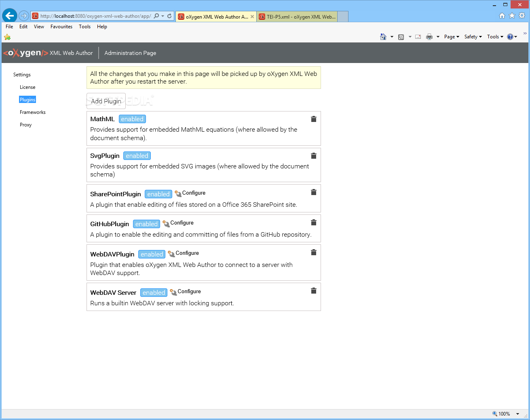The width and height of the screenshot is (530, 420).
Task: Open License settings page
Action: (x=27, y=87)
